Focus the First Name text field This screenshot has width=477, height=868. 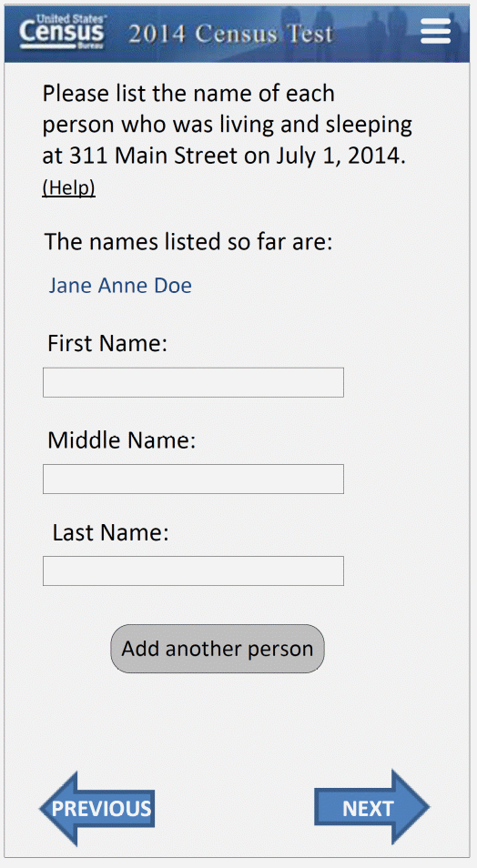[x=193, y=382]
